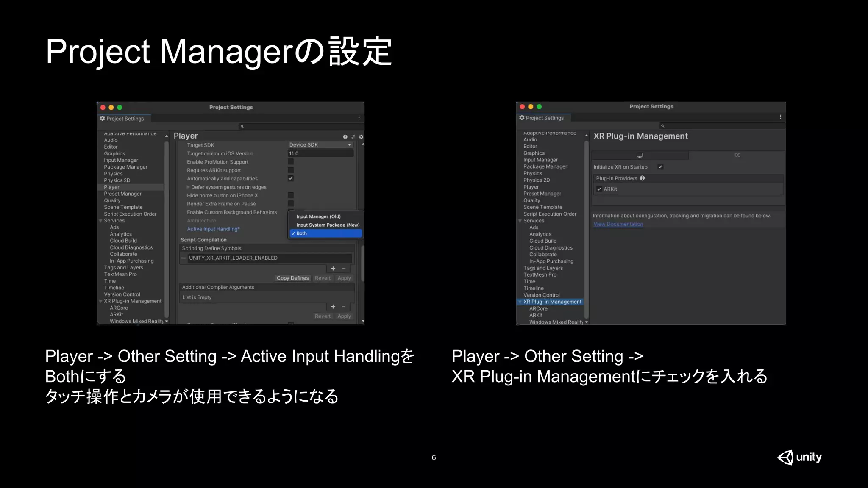The height and width of the screenshot is (488, 868).
Task: Click Revert under Additional Compiler Arguments
Action: point(323,316)
